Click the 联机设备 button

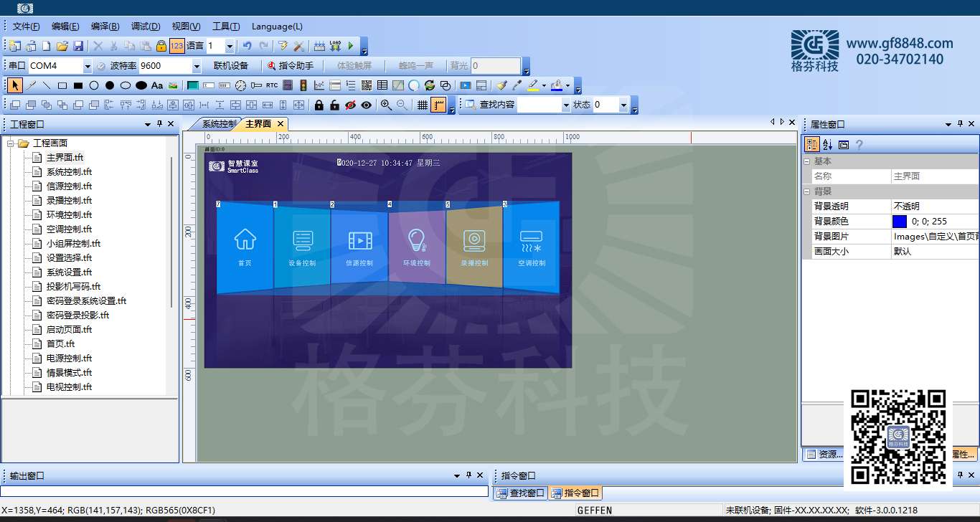[x=231, y=66]
